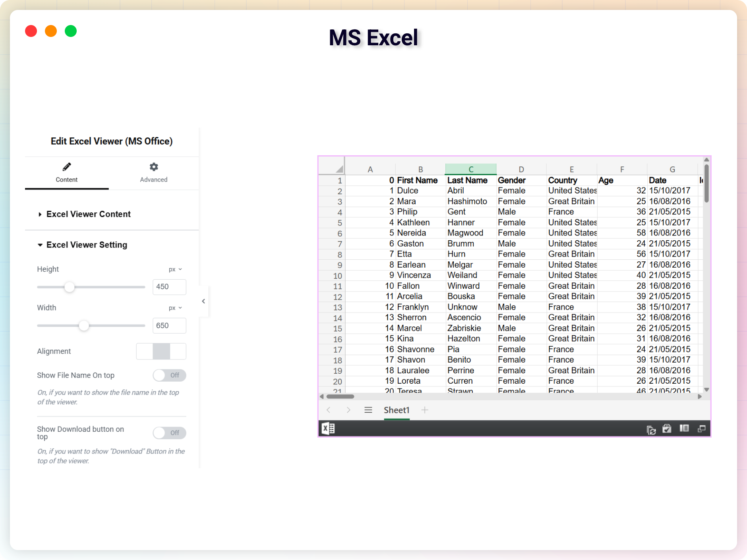Click the horizontal scrollbar thumb of the spreadsheet
The image size is (747, 560).
[340, 396]
